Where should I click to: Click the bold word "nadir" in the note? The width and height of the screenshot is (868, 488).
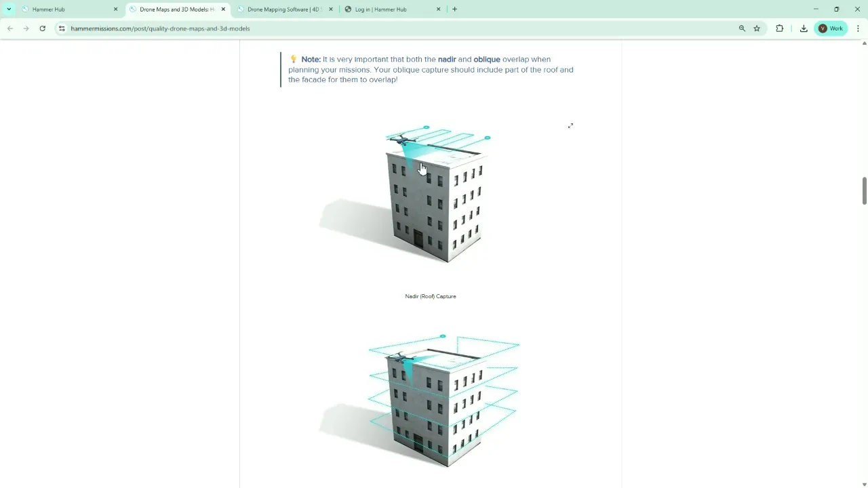pyautogui.click(x=447, y=60)
